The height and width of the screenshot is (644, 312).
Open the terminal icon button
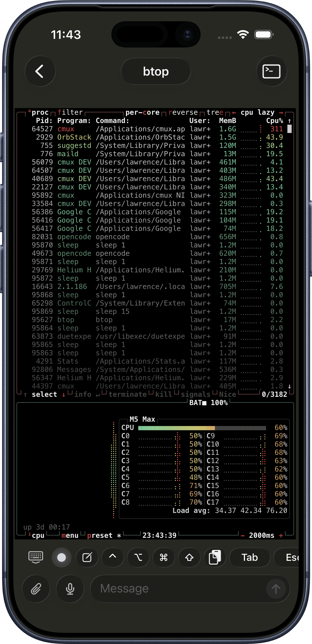coord(272,71)
